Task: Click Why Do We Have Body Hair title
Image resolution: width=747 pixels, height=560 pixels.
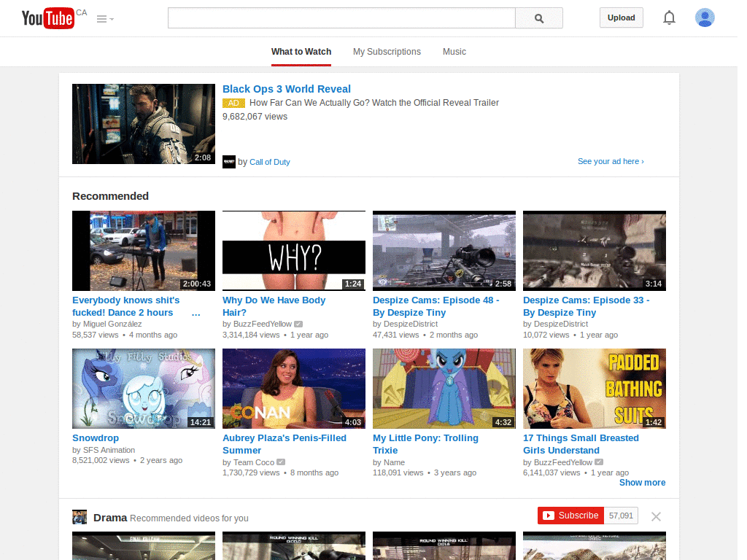Action: pos(274,306)
